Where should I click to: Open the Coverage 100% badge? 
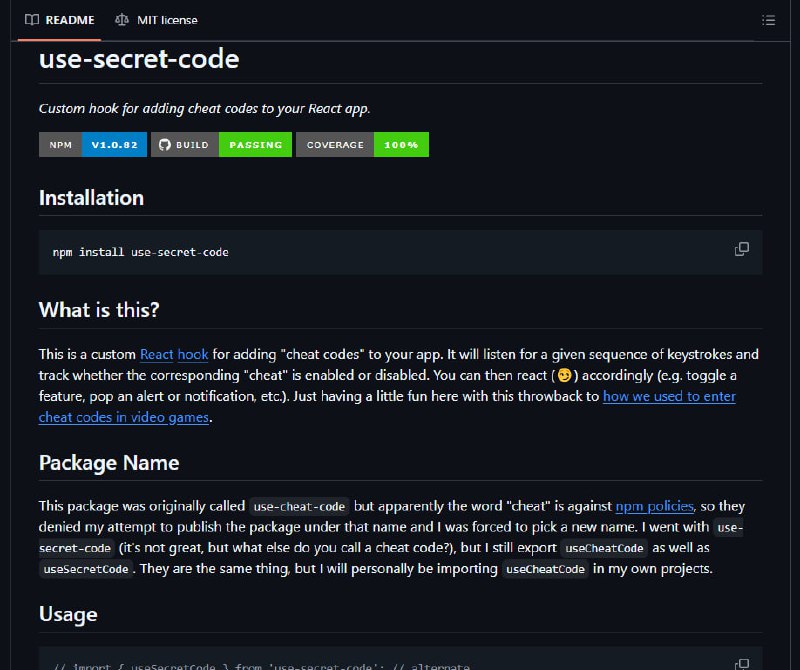pyautogui.click(x=362, y=144)
